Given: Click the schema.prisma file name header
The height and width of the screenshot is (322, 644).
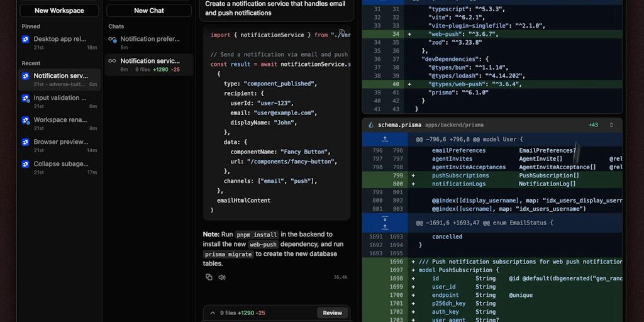Looking at the screenshot, I should click(399, 125).
